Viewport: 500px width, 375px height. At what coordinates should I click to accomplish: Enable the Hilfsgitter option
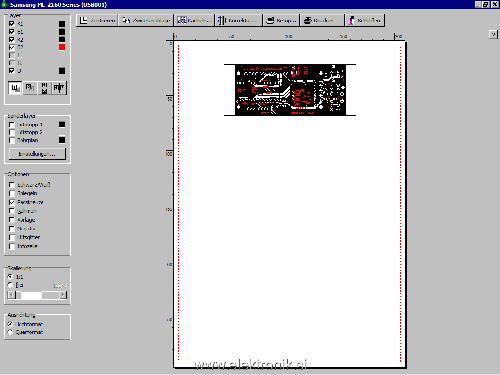12,237
